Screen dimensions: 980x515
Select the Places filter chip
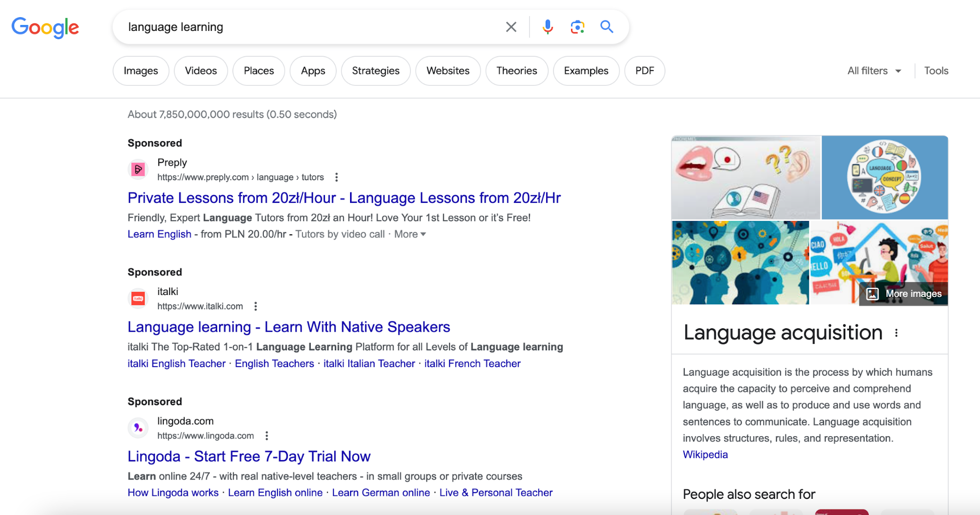[259, 71]
